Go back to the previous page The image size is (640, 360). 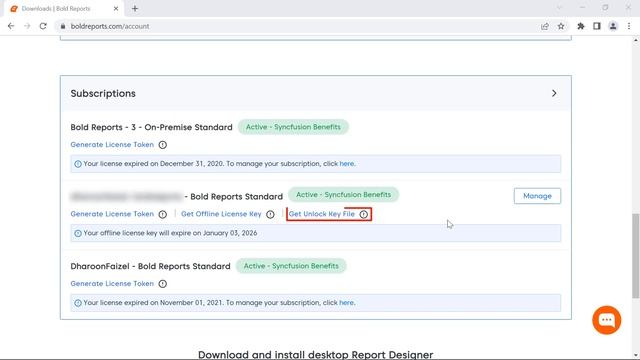pos(11,26)
